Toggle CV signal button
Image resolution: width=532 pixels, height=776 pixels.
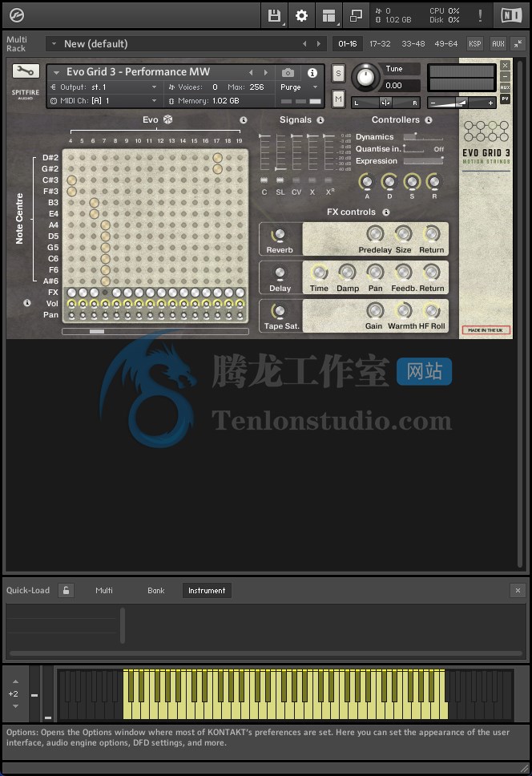click(x=296, y=180)
